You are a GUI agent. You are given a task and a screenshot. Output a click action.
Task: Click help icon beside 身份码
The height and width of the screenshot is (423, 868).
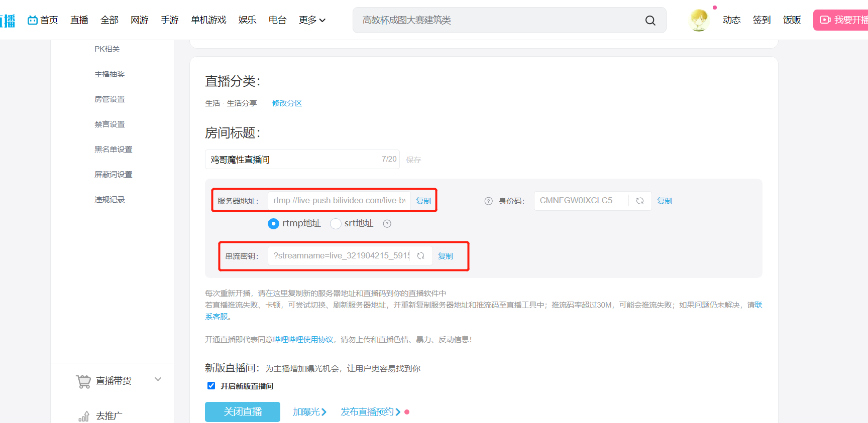488,201
